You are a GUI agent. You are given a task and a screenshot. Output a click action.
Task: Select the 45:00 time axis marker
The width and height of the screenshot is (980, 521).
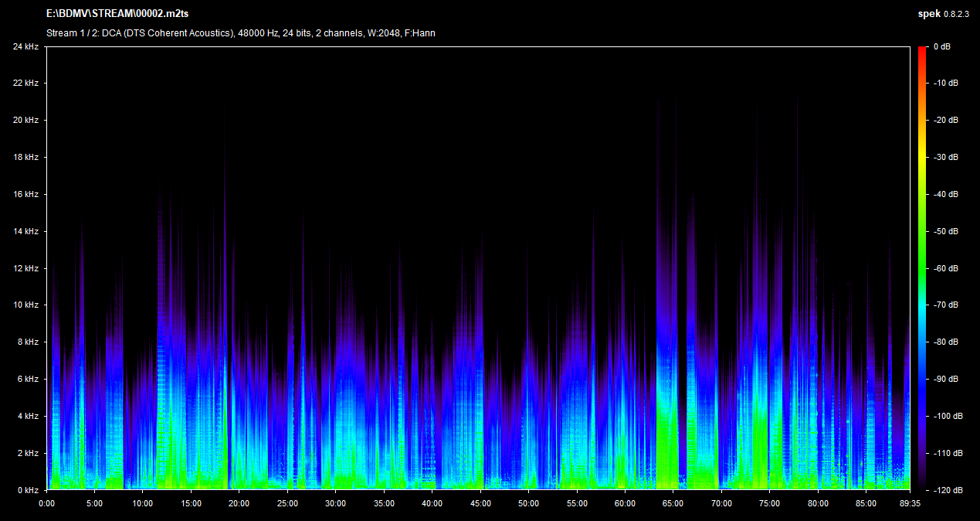(x=480, y=503)
